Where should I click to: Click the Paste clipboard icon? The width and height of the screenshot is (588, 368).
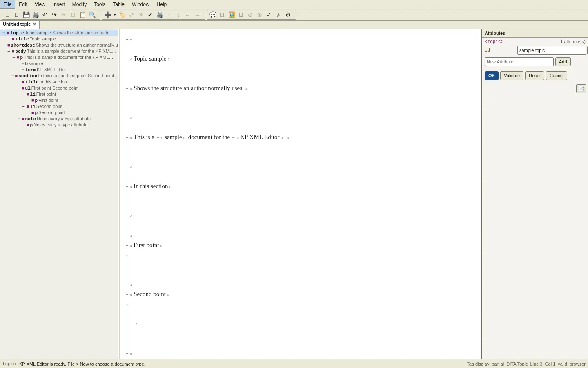click(x=82, y=15)
